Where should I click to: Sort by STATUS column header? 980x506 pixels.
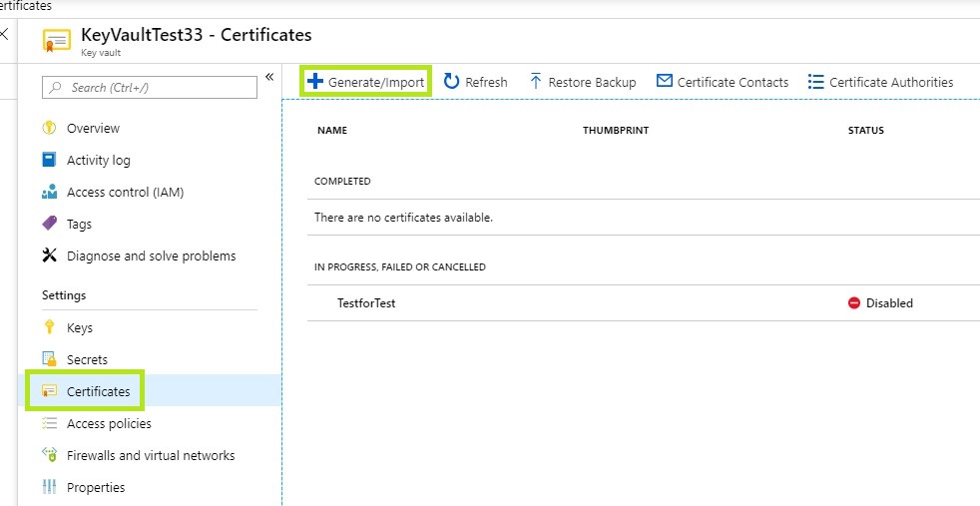coord(865,131)
